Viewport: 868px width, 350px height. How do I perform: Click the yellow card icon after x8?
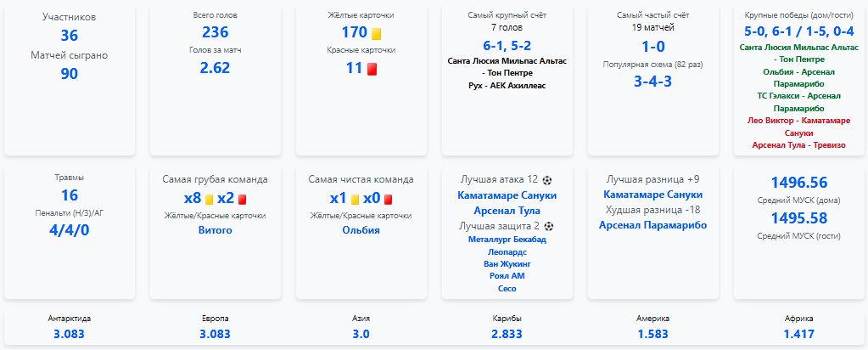210,199
